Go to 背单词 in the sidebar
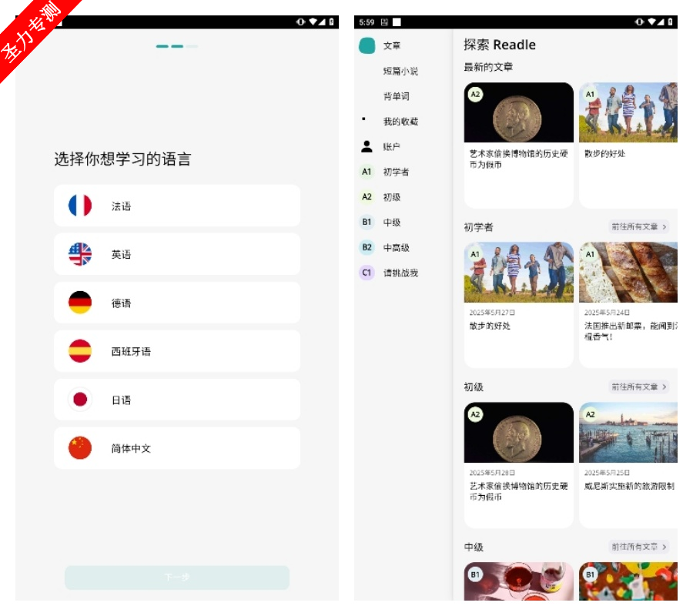Screen dimensions: 693x616 point(396,96)
